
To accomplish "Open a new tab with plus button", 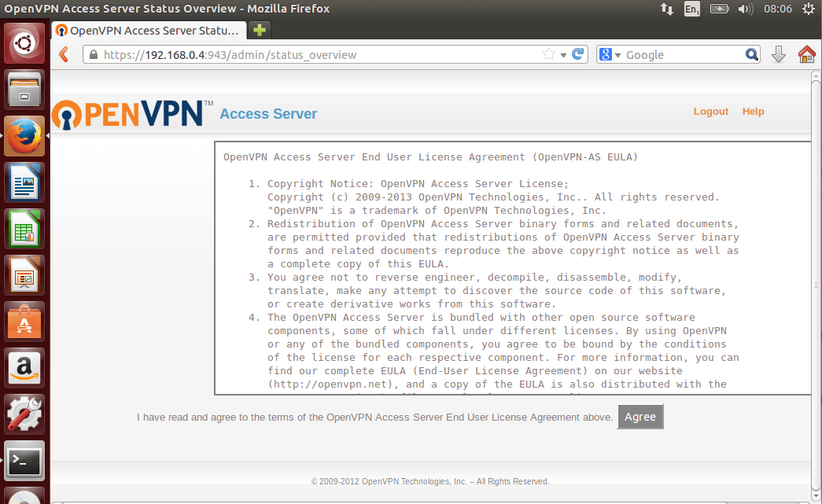I will pos(259,31).
